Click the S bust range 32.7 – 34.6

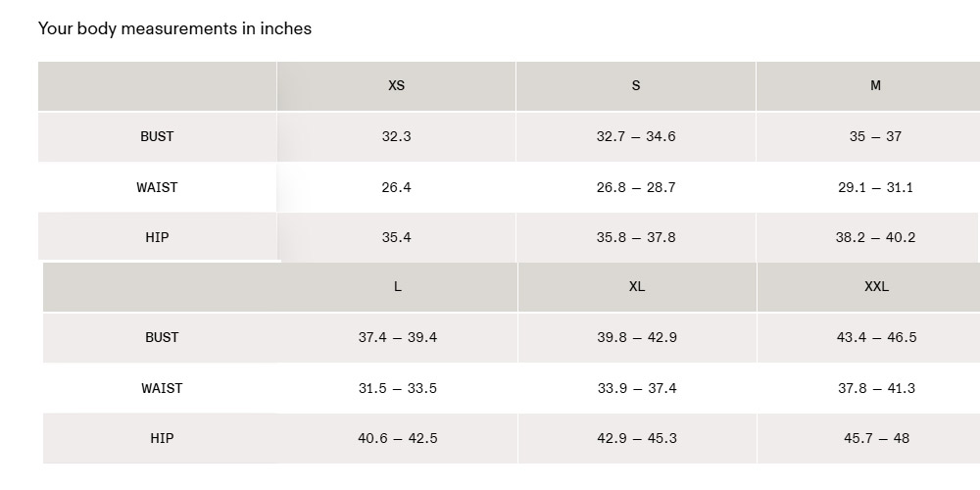click(x=636, y=136)
